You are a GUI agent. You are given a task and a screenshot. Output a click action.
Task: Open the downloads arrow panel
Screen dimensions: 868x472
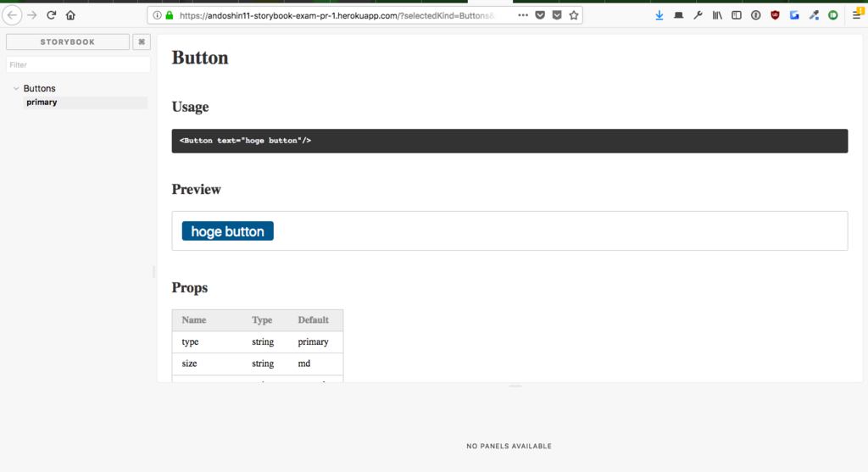659,15
